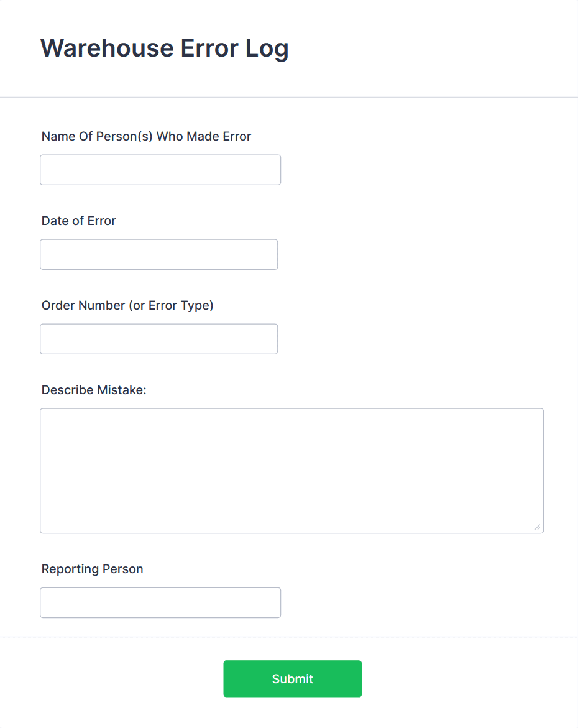Click the divider line below the form title

point(289,96)
